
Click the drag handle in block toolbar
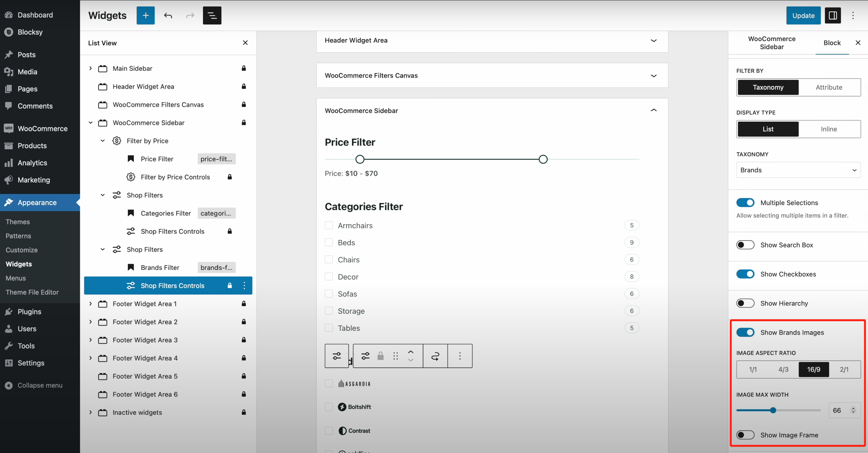click(396, 356)
